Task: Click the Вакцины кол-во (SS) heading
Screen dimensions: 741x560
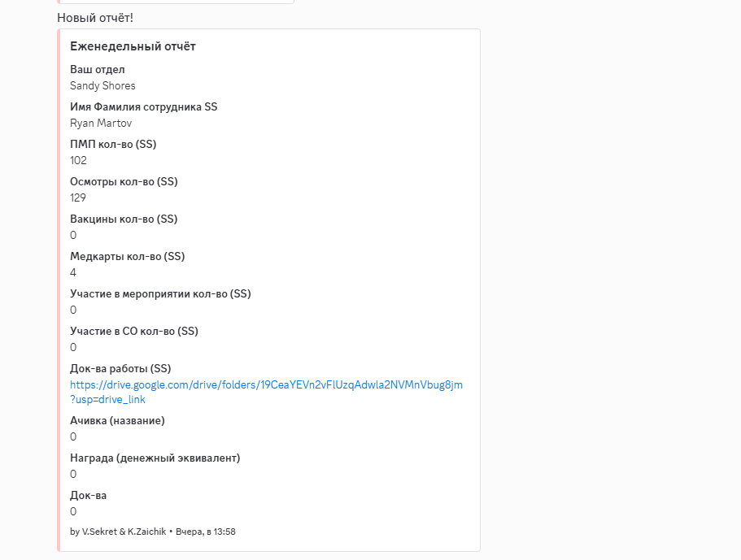Action: click(124, 219)
